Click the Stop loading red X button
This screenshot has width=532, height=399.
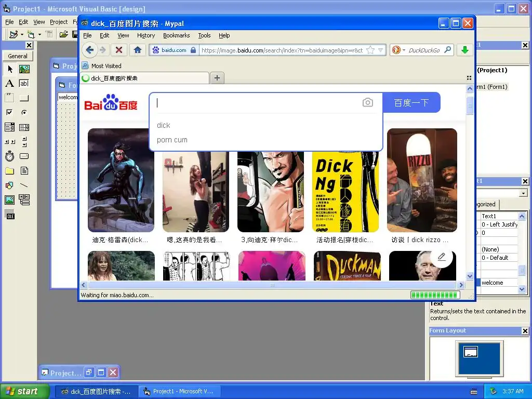119,50
